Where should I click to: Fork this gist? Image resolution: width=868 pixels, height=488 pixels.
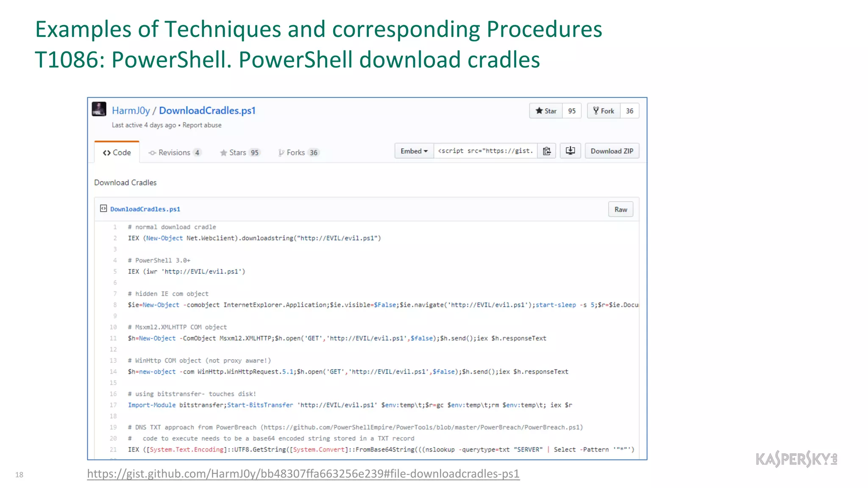click(x=604, y=111)
